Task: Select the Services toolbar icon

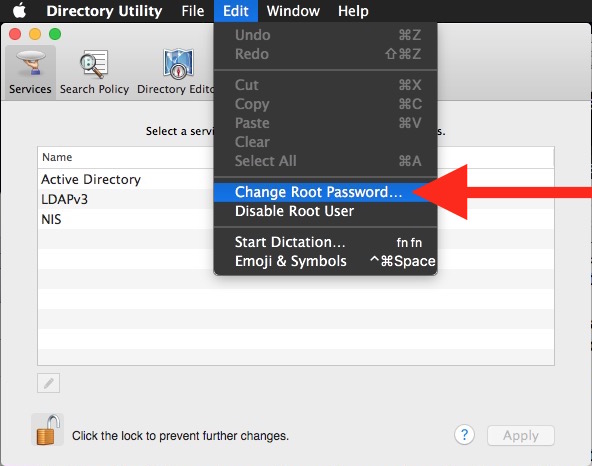Action: [30, 73]
